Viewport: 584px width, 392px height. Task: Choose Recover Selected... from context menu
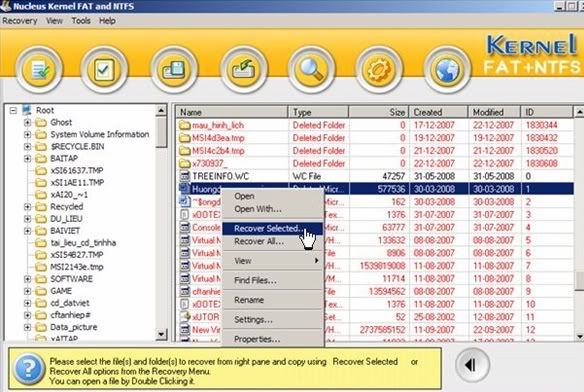click(x=272, y=228)
